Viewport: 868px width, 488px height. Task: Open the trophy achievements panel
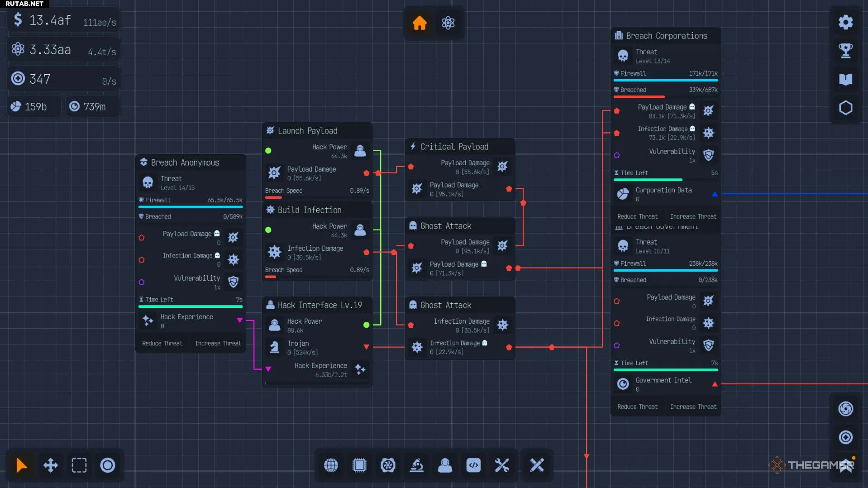(x=845, y=51)
